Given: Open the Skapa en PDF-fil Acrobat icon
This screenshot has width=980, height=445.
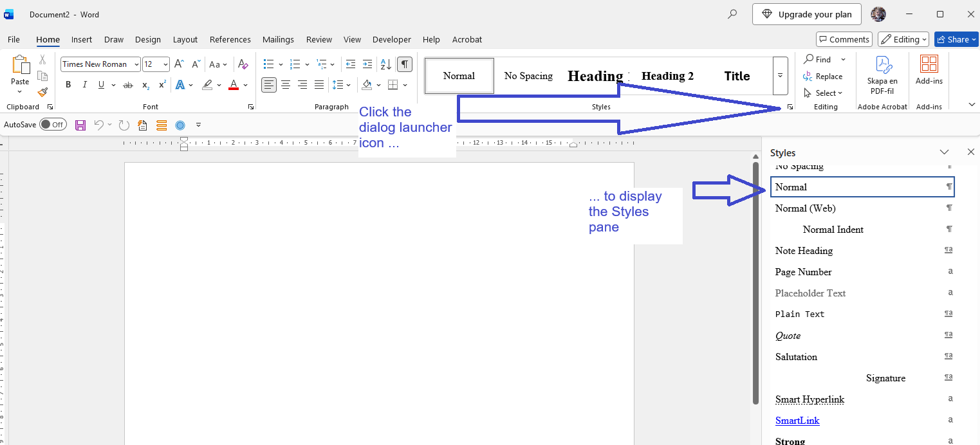Looking at the screenshot, I should tap(882, 75).
